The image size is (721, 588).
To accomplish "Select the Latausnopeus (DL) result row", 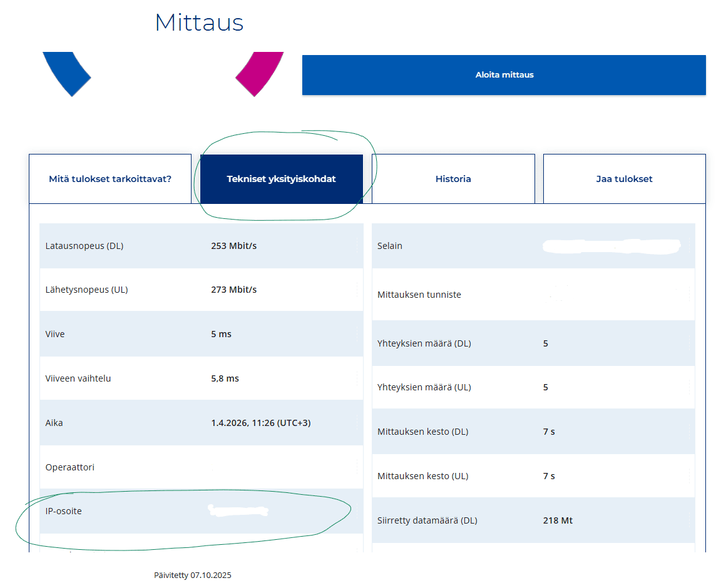I will click(x=201, y=245).
